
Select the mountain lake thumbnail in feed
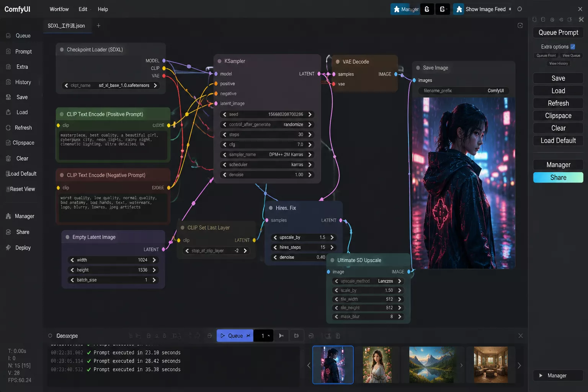click(432, 365)
